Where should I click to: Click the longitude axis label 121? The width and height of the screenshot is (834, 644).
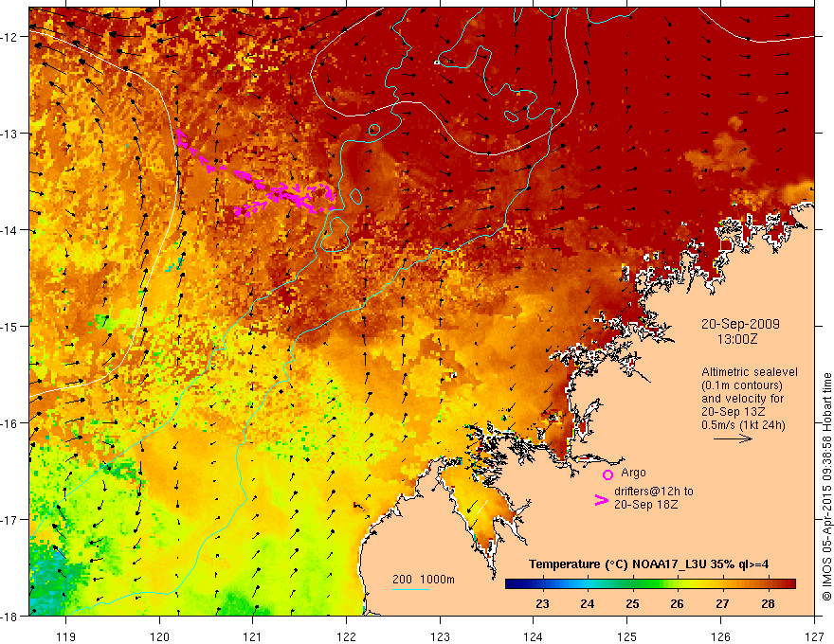(253, 636)
